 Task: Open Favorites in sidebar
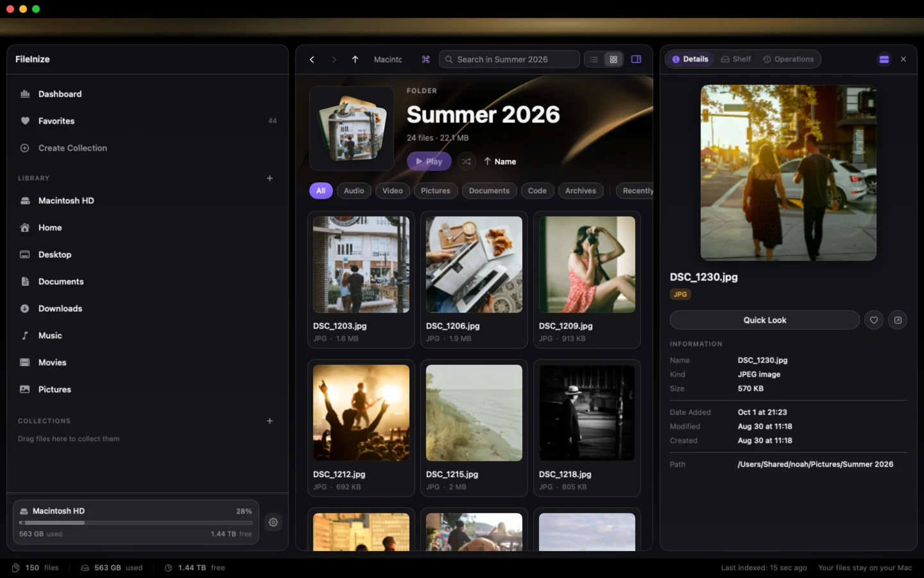coord(148,121)
